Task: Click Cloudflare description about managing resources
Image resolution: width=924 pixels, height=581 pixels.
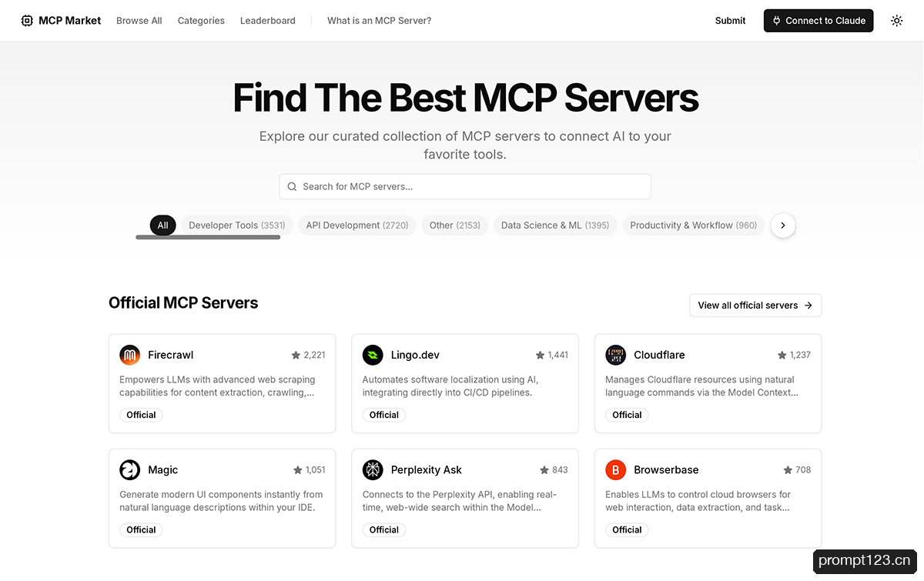Action: (x=701, y=386)
